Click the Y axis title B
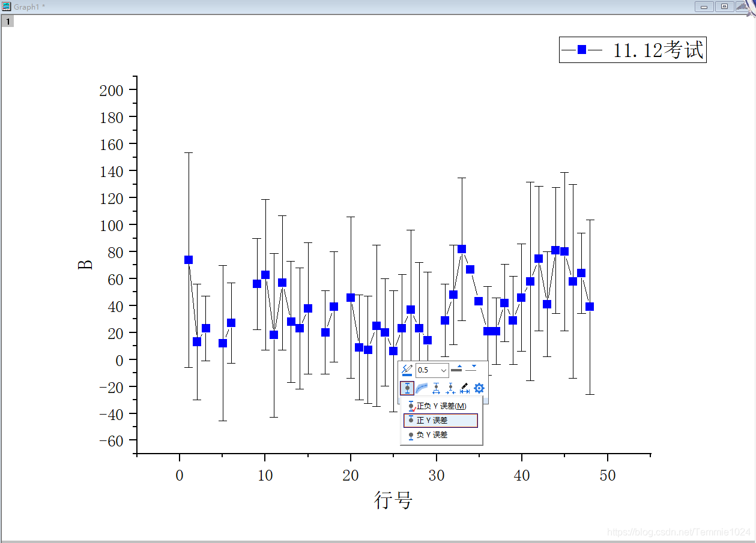756x543 pixels. coord(85,265)
